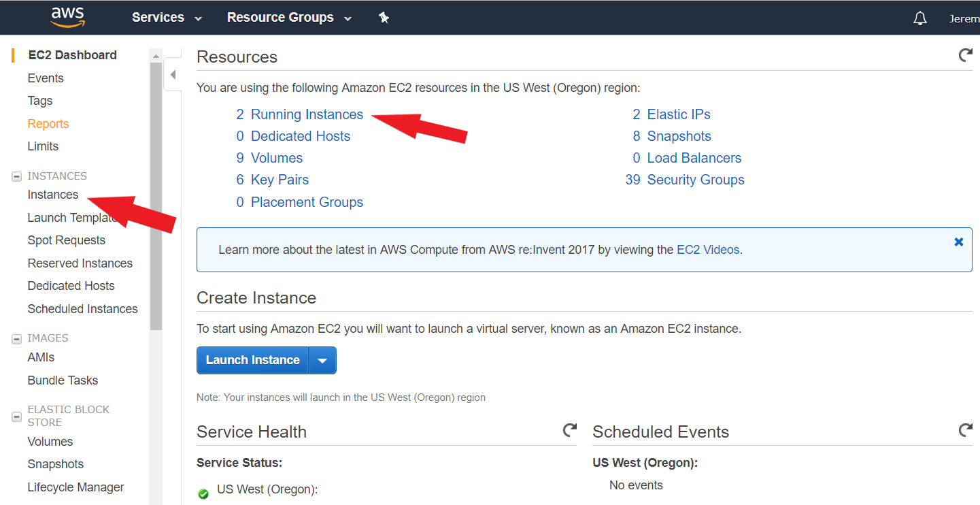Viewport: 980px width, 505px height.
Task: Open the Running Instances link
Action: click(307, 114)
